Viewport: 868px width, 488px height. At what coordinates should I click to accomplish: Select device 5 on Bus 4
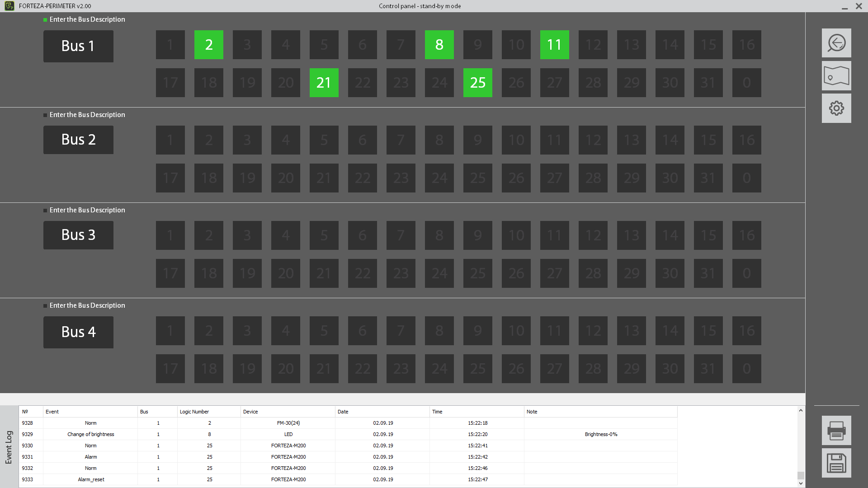click(x=324, y=331)
